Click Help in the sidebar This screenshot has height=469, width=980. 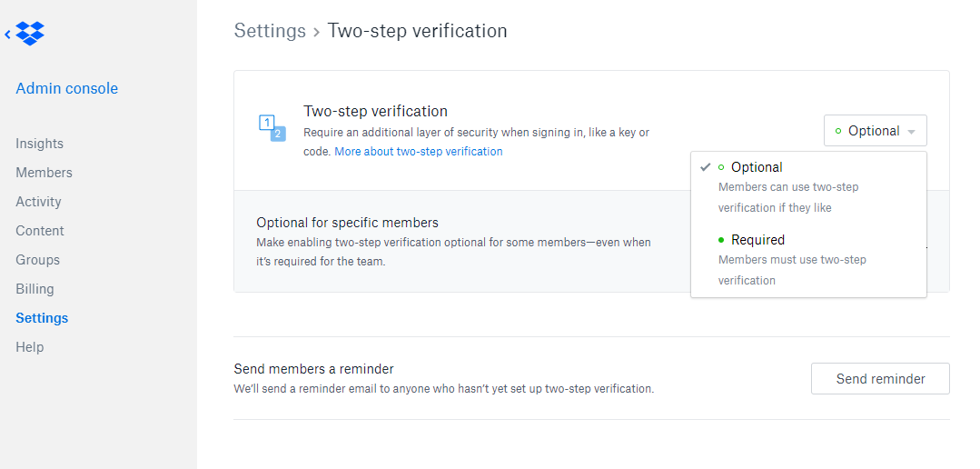pyautogui.click(x=29, y=347)
